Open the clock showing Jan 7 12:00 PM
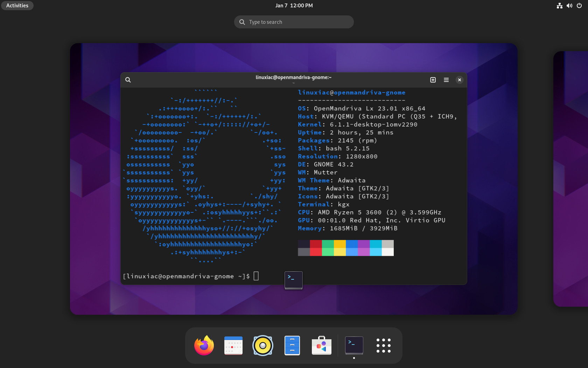The image size is (588, 368). 294,6
